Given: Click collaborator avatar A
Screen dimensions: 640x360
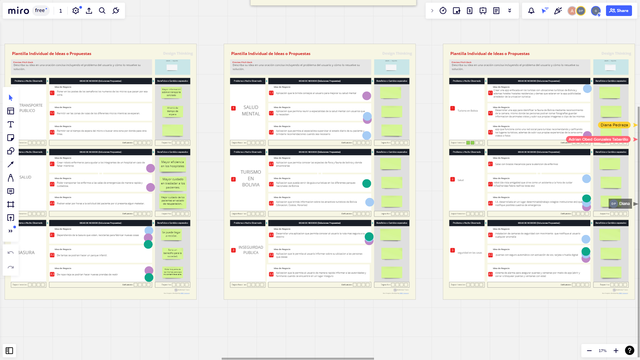Looking at the screenshot, I should 572,11.
